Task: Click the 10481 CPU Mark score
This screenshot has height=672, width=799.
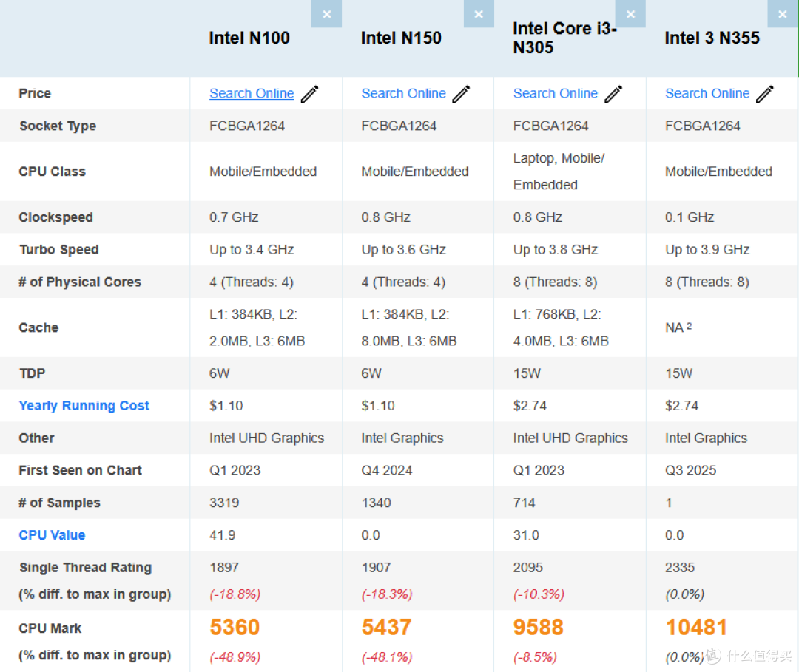Action: 696,627
